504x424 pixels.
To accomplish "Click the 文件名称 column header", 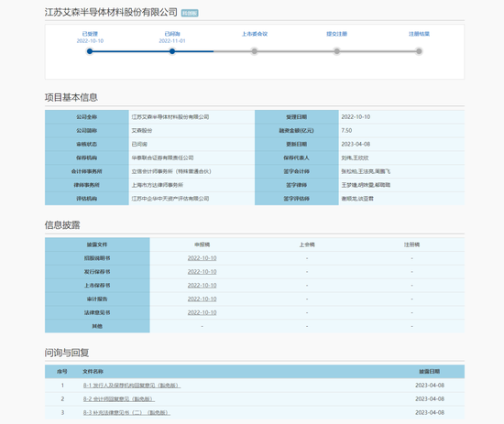I will click(93, 372).
